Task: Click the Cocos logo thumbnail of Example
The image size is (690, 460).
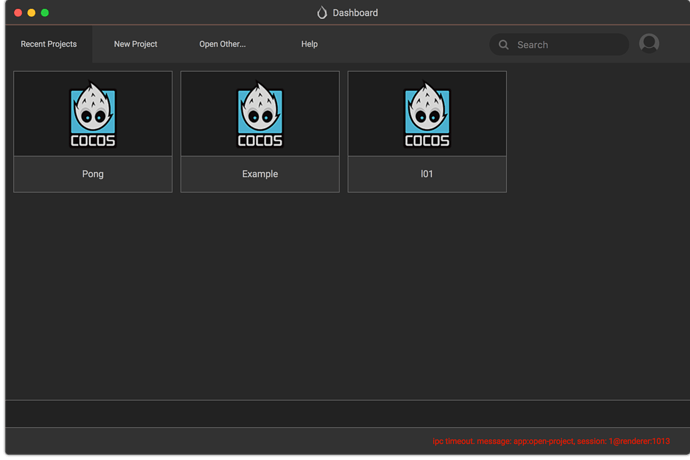Action: tap(260, 114)
